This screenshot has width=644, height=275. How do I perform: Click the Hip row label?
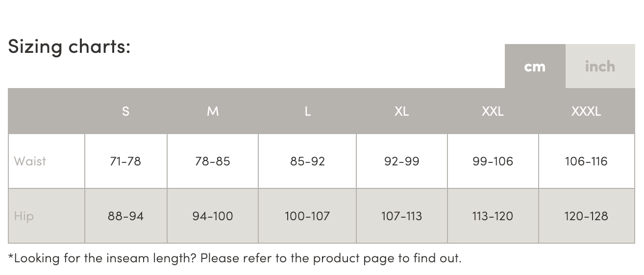(x=24, y=216)
